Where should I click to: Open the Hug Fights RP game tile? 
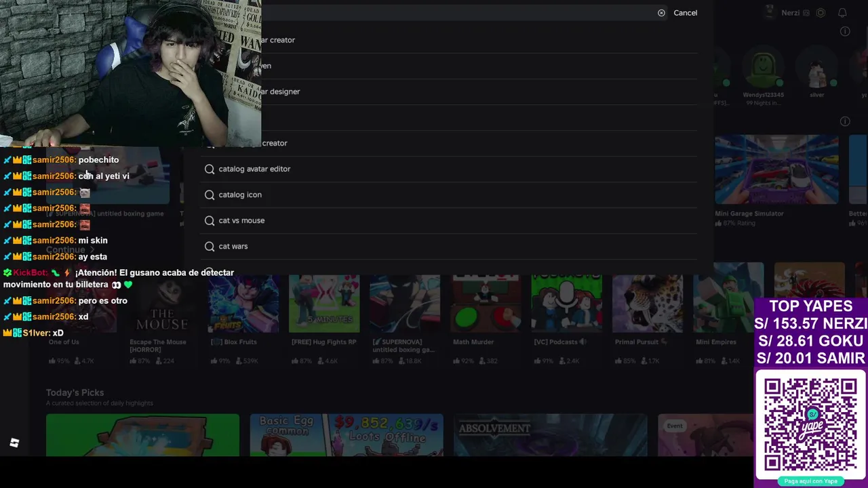[x=324, y=304]
